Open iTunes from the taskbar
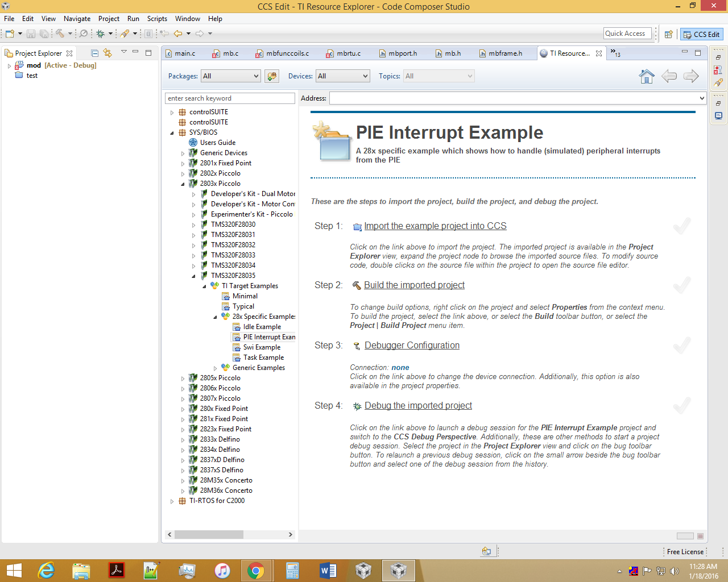This screenshot has width=728, height=582. pyautogui.click(x=222, y=571)
